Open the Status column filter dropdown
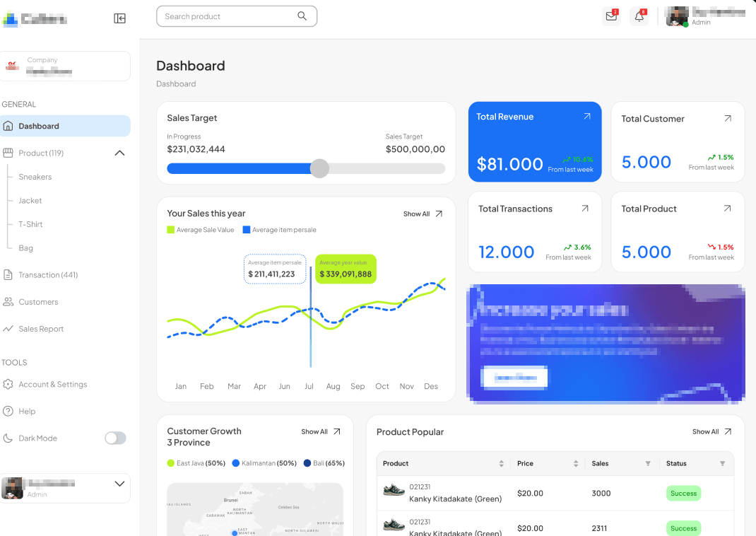The image size is (756, 536). [722, 464]
